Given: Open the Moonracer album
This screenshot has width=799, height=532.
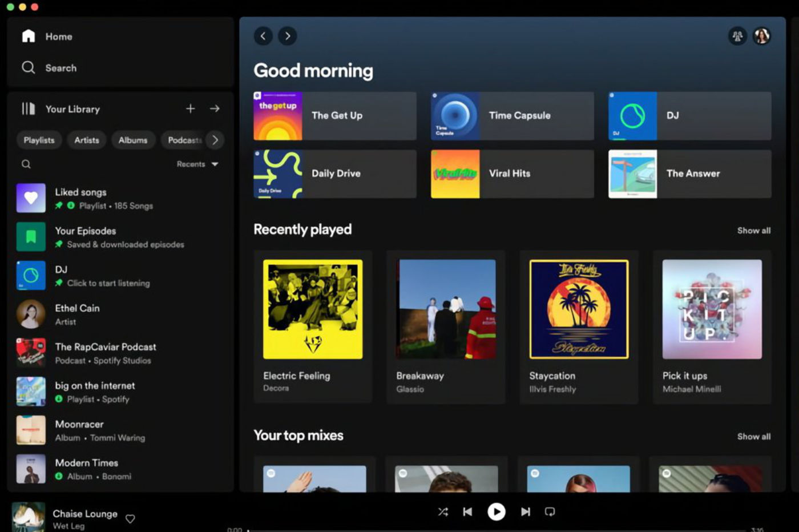Looking at the screenshot, I should (120, 430).
